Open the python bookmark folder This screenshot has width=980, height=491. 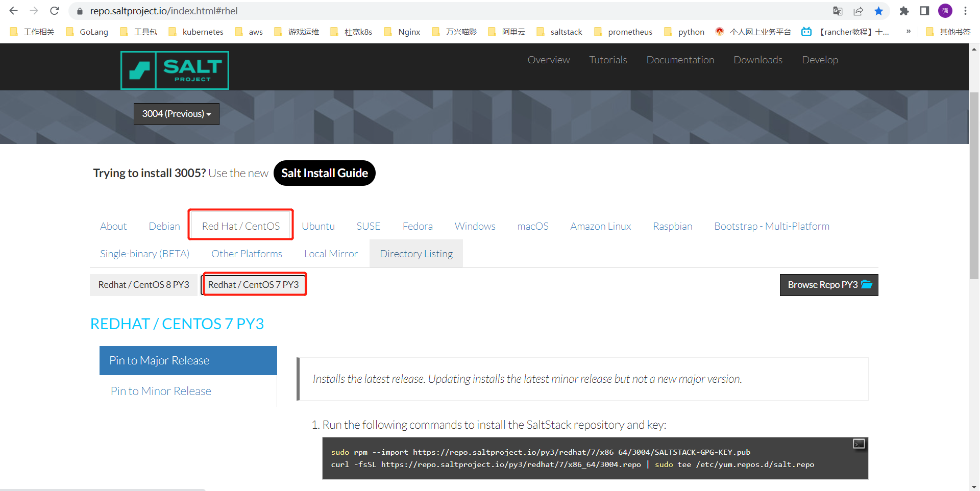coord(684,32)
